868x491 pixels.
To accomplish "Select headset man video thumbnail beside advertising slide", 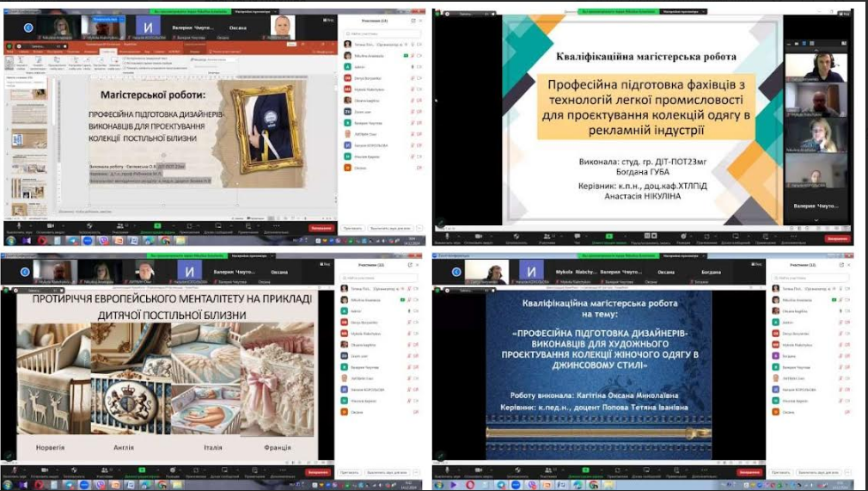I will click(x=816, y=68).
